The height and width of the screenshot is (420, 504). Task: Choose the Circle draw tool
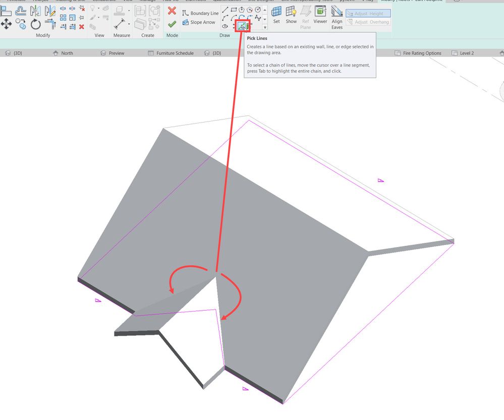258,10
